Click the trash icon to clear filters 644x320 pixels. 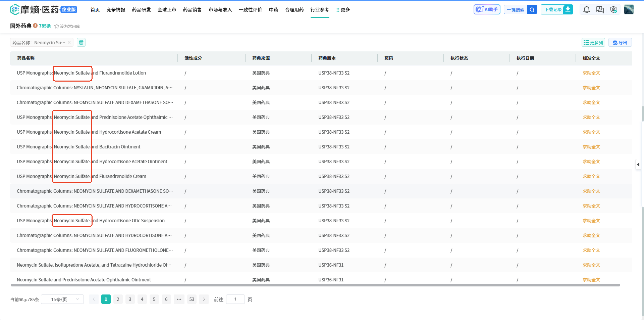81,42
